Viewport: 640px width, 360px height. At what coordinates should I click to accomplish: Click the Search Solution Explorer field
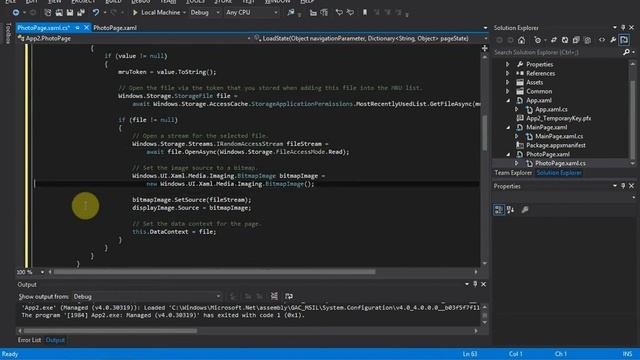[x=558, y=52]
